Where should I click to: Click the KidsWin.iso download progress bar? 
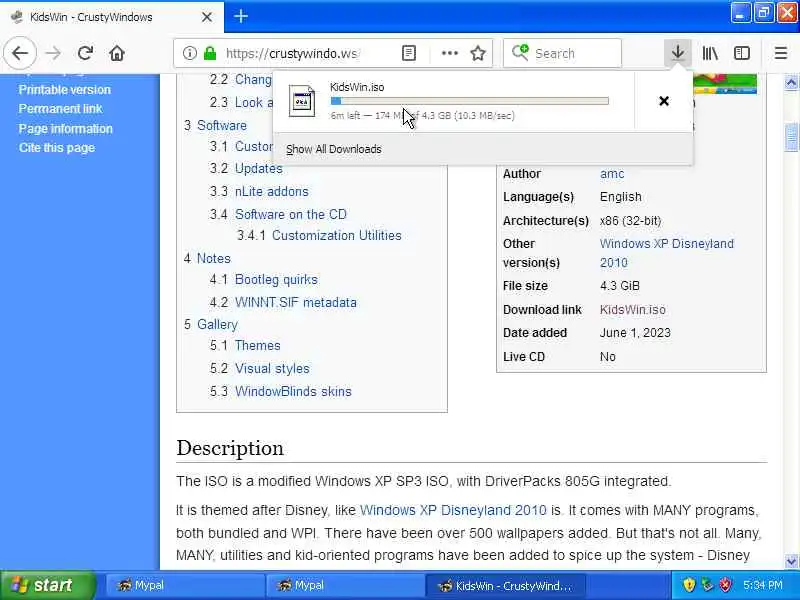pyautogui.click(x=469, y=101)
